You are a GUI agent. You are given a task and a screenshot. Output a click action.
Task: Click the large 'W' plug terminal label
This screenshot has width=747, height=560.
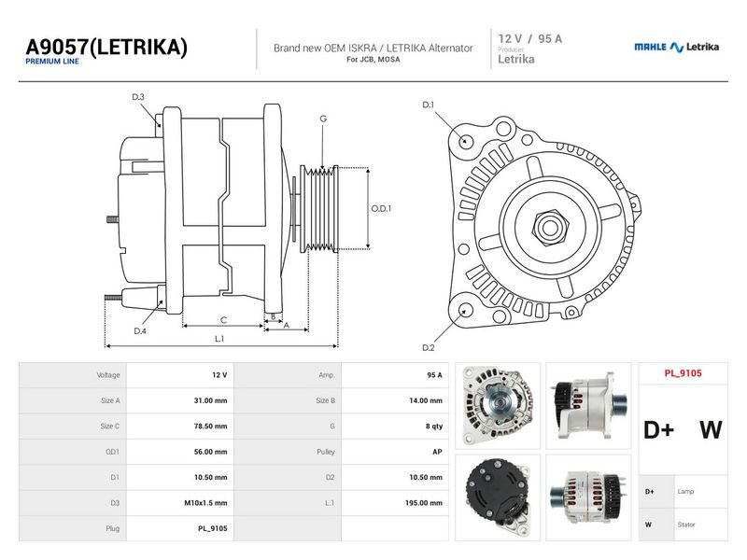coord(711,429)
